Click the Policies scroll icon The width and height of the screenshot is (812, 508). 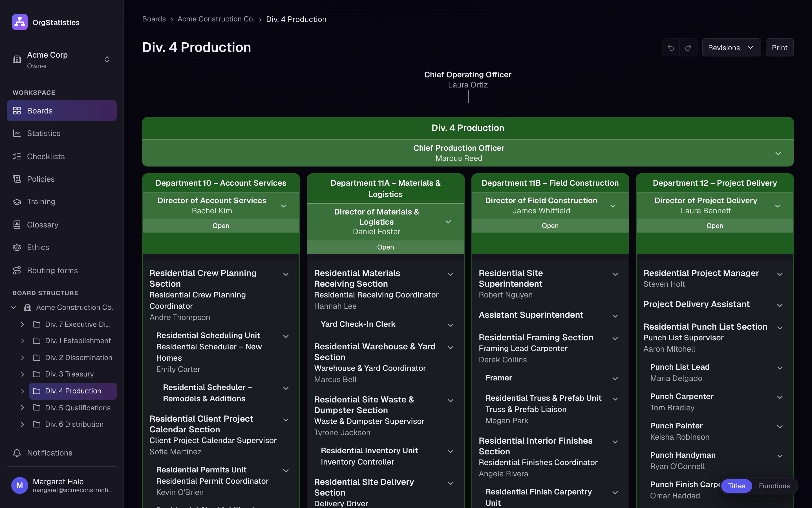coord(17,179)
